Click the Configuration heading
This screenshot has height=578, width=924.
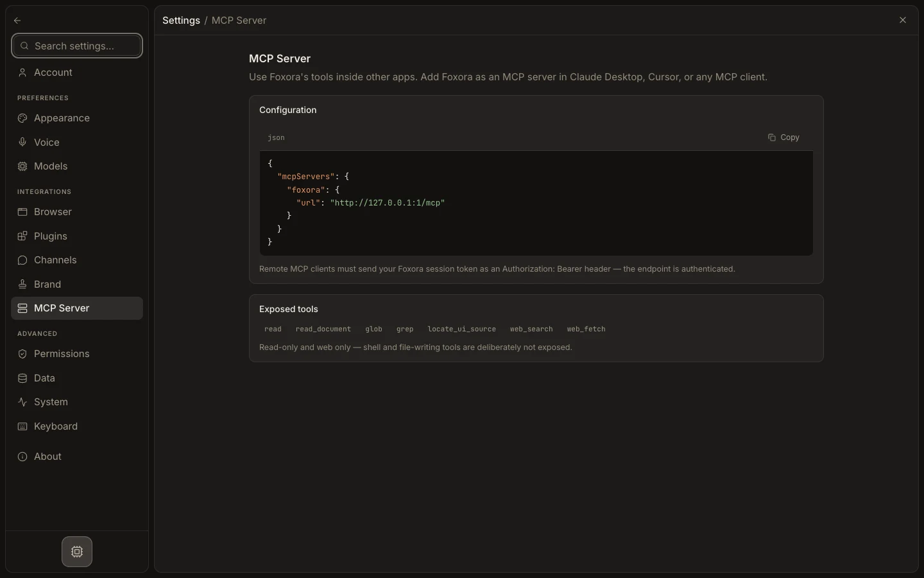[288, 110]
